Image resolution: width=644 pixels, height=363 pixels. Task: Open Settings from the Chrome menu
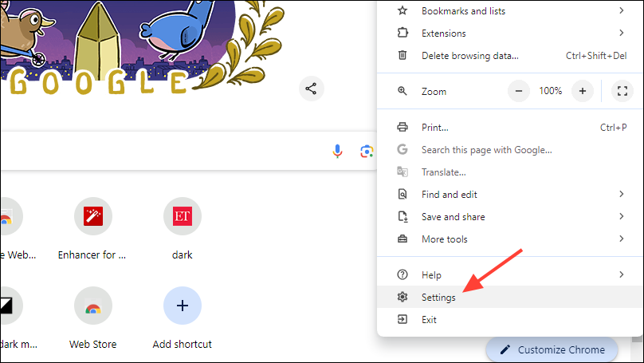pyautogui.click(x=509, y=297)
